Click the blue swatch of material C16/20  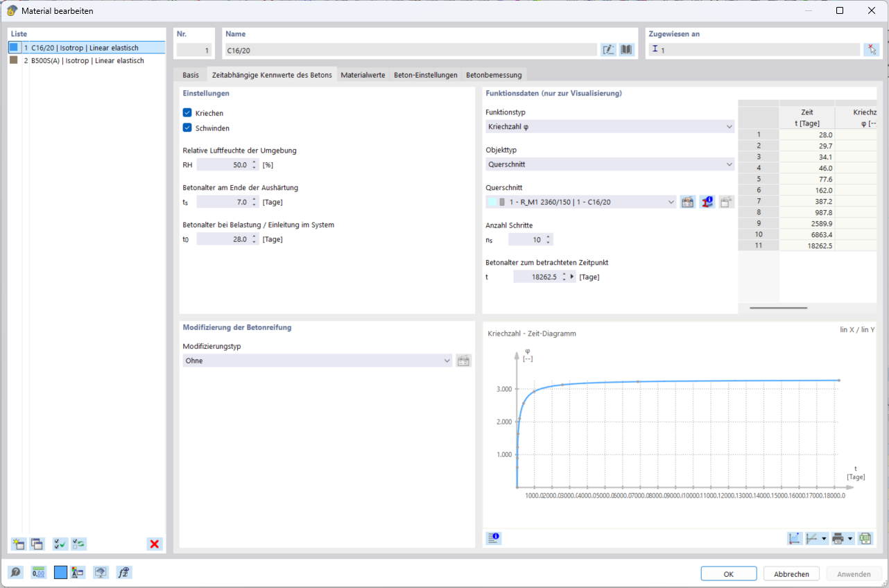[14, 48]
